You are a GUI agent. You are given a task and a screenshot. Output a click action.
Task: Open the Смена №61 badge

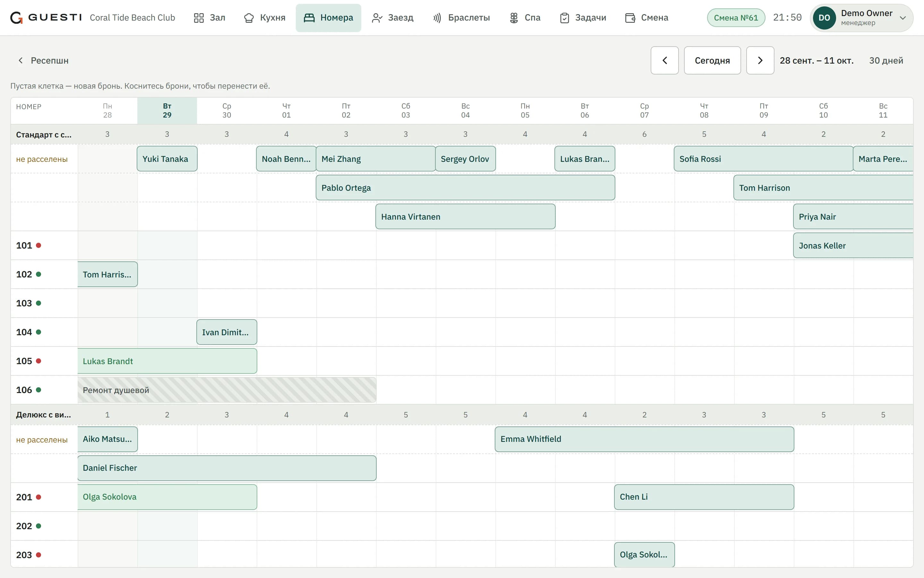pyautogui.click(x=736, y=18)
